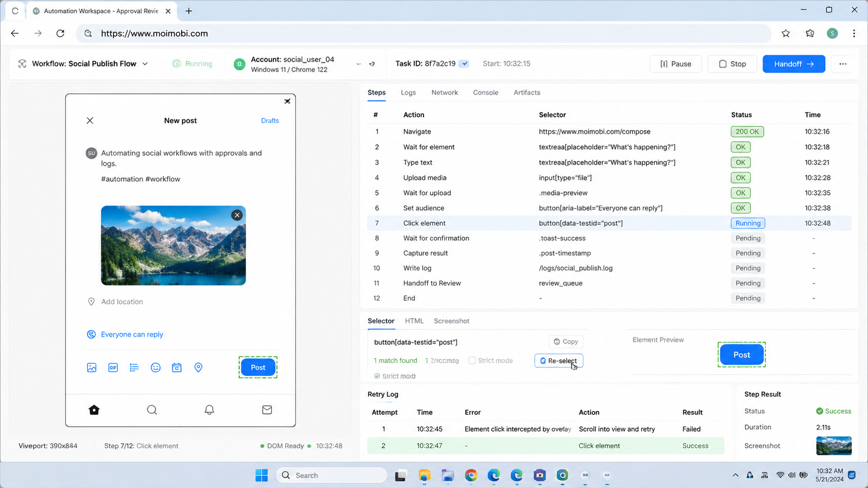Enable the Strict mode checkbox
The width and height of the screenshot is (868, 488).
point(472,360)
